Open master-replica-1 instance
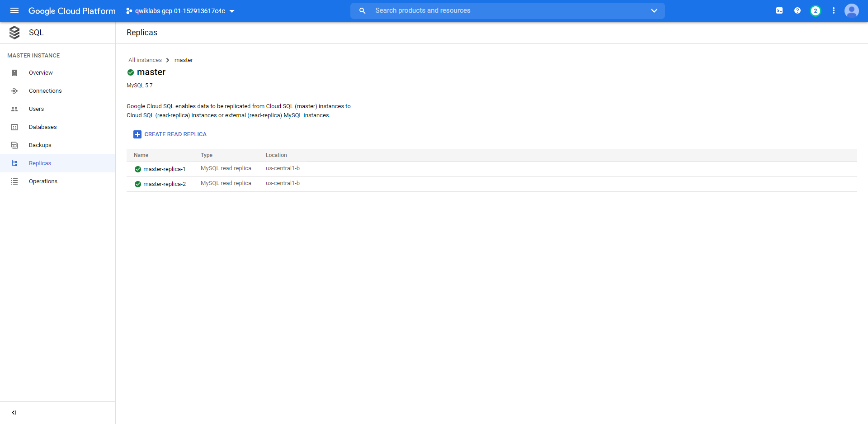Screen dimensions: 868x424 (165, 169)
